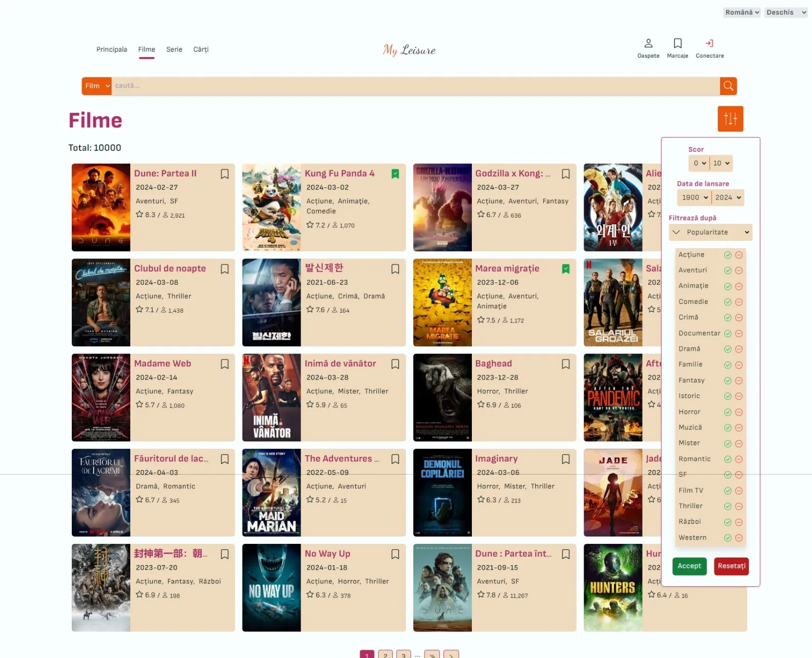Bookmark the 封神第一部 movie

pos(224,554)
